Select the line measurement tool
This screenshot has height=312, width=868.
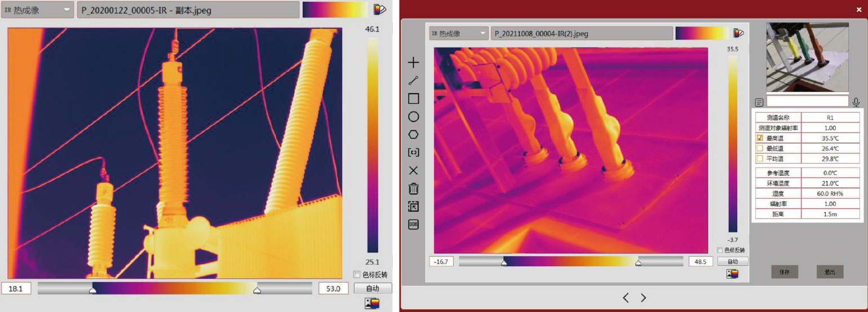click(x=413, y=81)
